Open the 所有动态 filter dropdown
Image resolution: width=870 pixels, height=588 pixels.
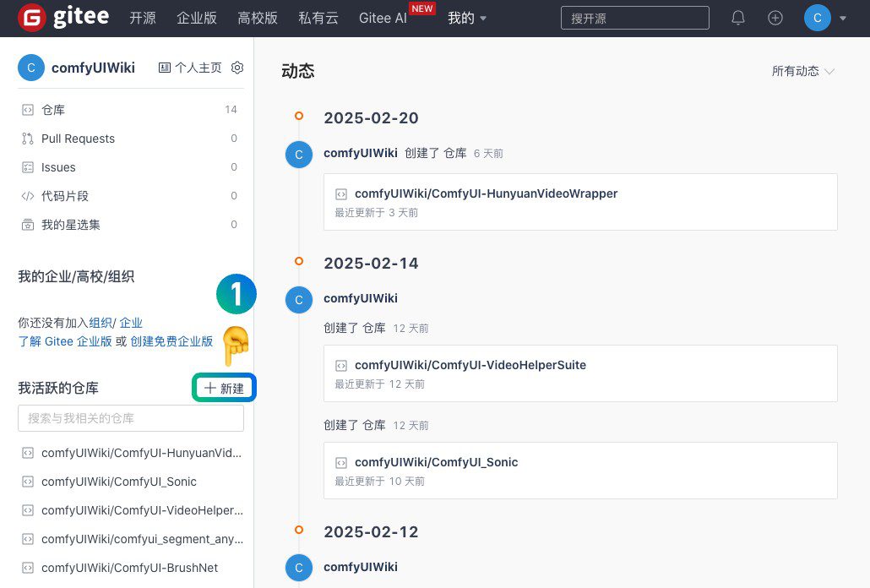[x=803, y=71]
